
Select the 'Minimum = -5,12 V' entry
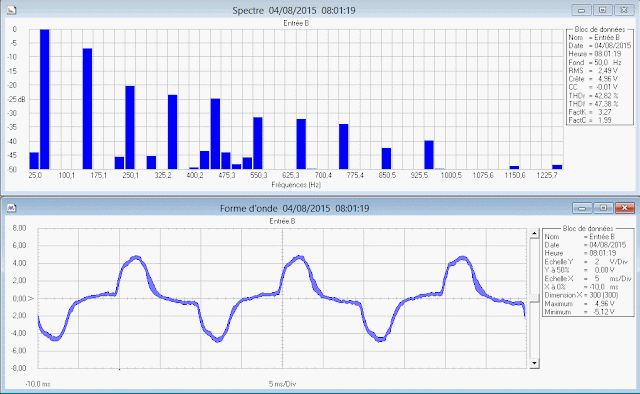[x=580, y=312]
